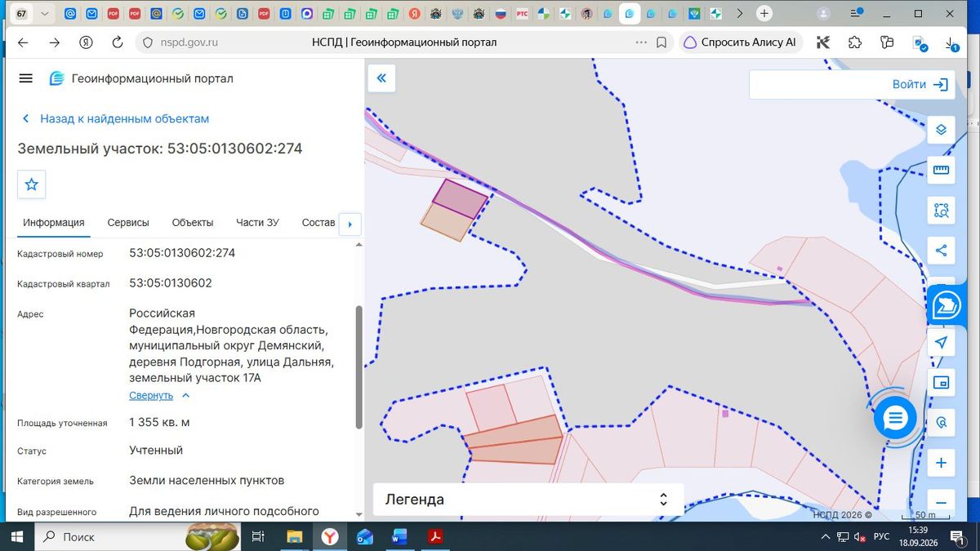
Task: Open Yandex home page button
Action: tap(86, 42)
